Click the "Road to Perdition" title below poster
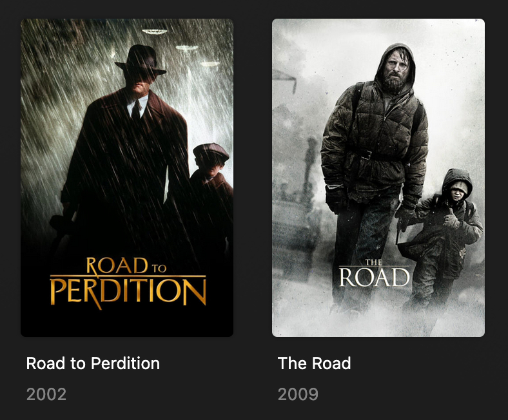The width and height of the screenshot is (508, 420). click(93, 363)
